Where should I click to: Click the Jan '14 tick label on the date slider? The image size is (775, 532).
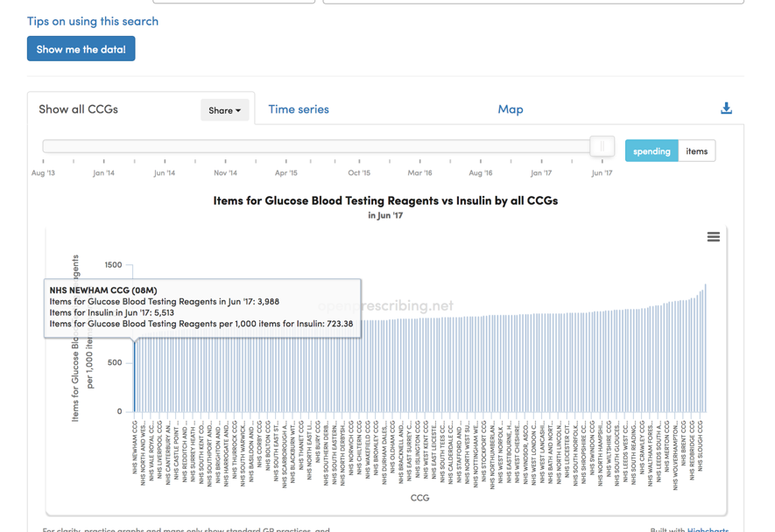click(x=104, y=173)
